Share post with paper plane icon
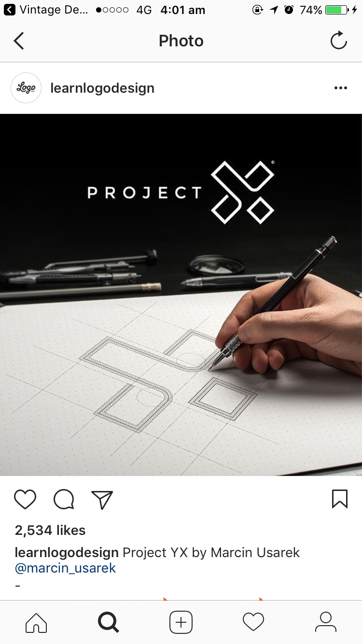The width and height of the screenshot is (362, 644). coord(102,500)
